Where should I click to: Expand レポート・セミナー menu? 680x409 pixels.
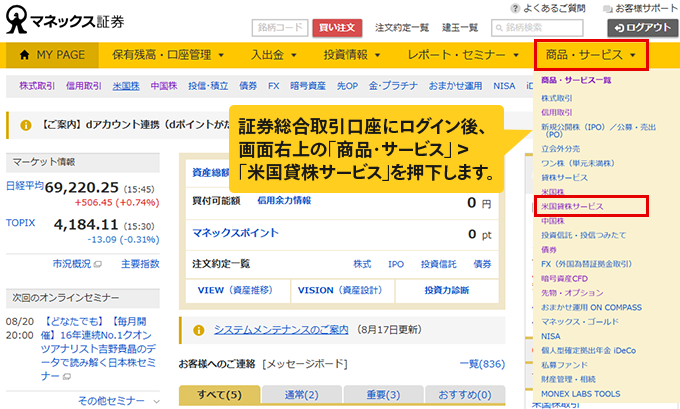point(463,55)
